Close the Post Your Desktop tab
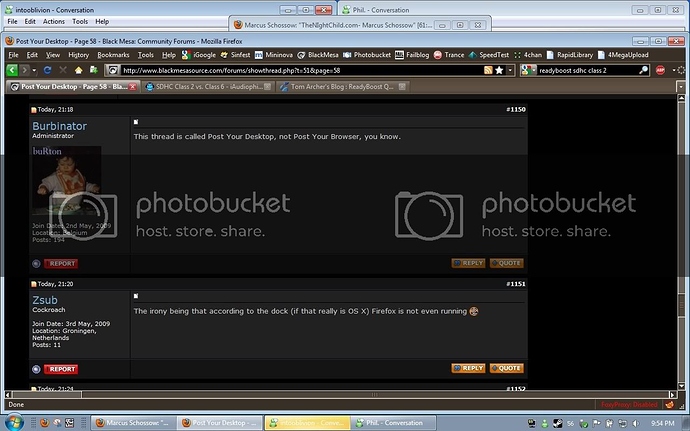The image size is (690, 431). [x=132, y=87]
